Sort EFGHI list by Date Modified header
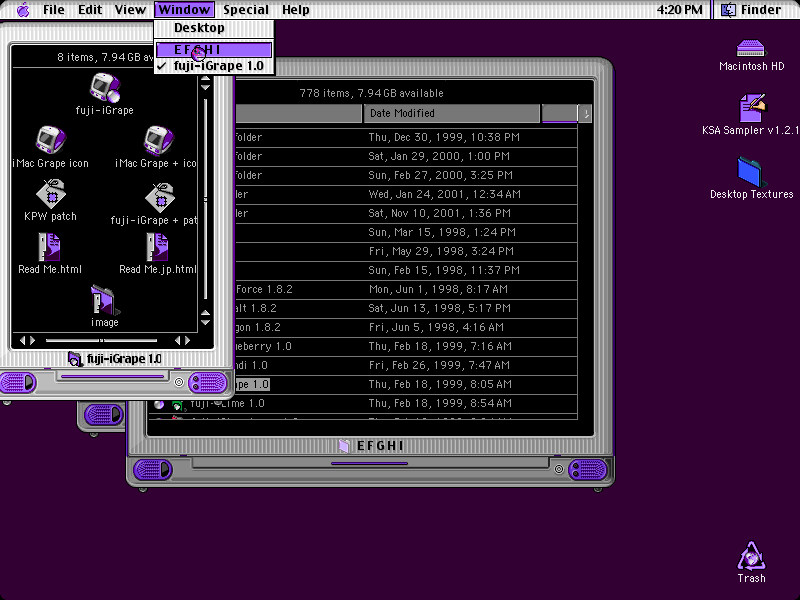800x600 pixels. 451,113
